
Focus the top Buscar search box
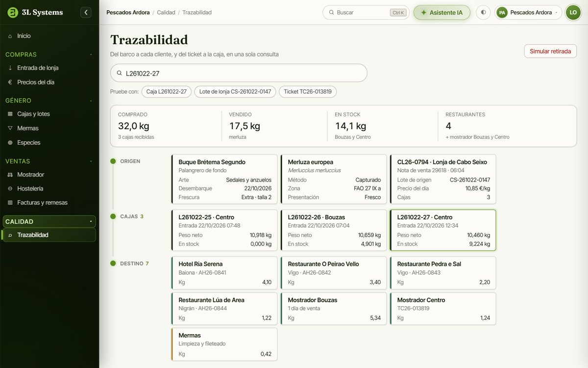tap(366, 12)
